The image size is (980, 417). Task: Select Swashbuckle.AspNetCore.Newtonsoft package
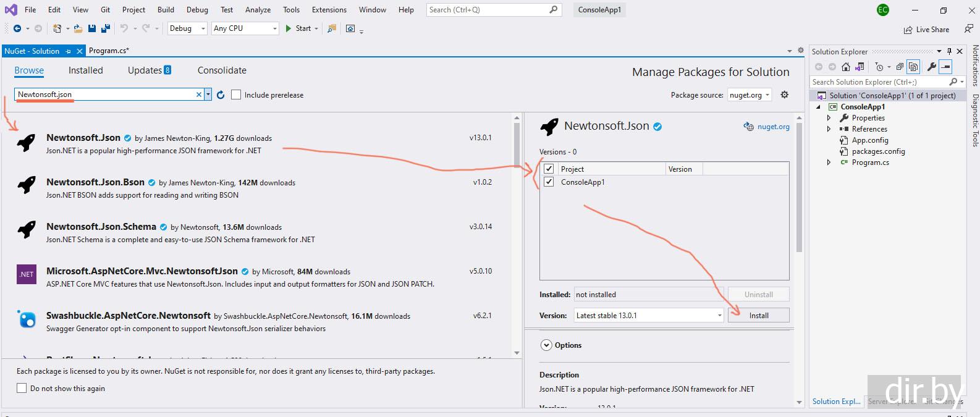[x=256, y=322]
